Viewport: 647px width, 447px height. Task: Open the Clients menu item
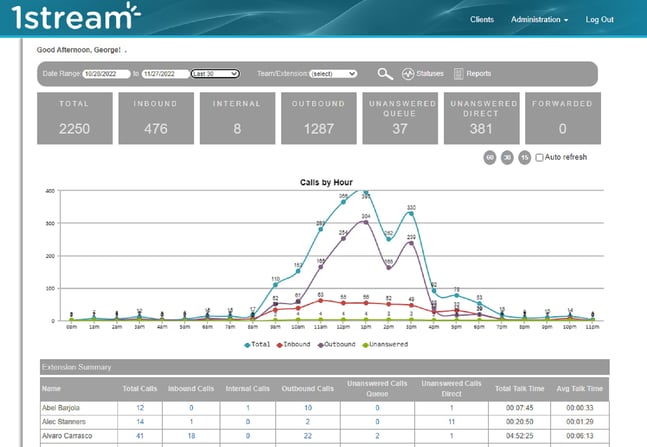point(482,19)
